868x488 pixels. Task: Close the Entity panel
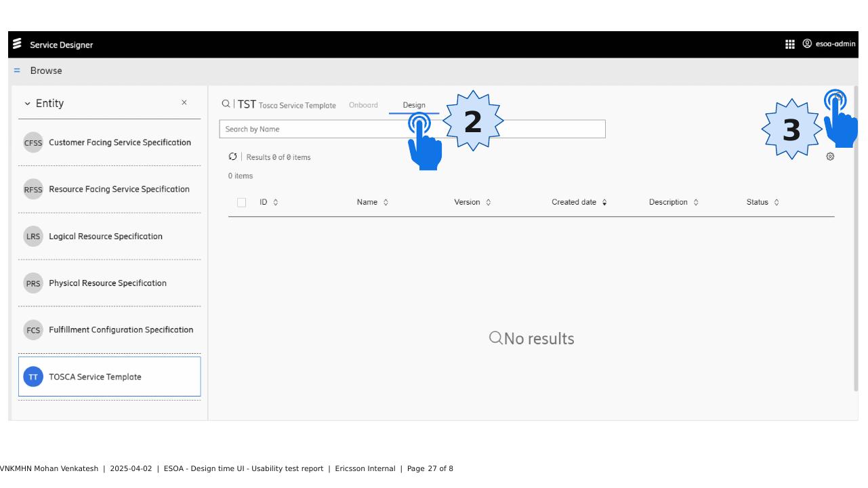point(184,102)
